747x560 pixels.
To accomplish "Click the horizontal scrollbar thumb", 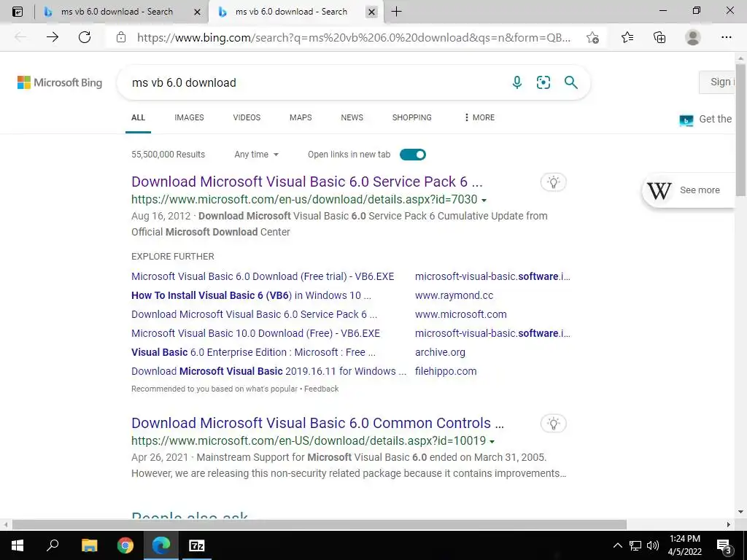I will point(320,524).
